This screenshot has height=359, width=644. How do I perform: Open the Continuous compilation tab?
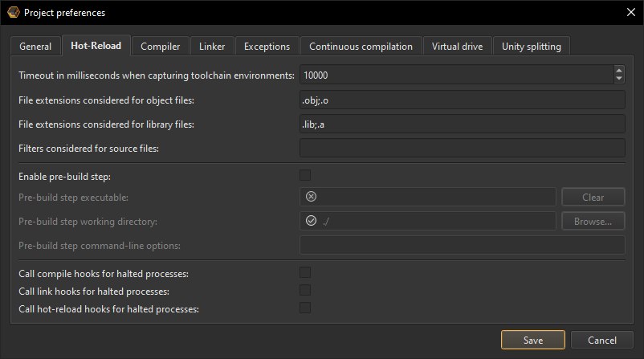(361, 46)
